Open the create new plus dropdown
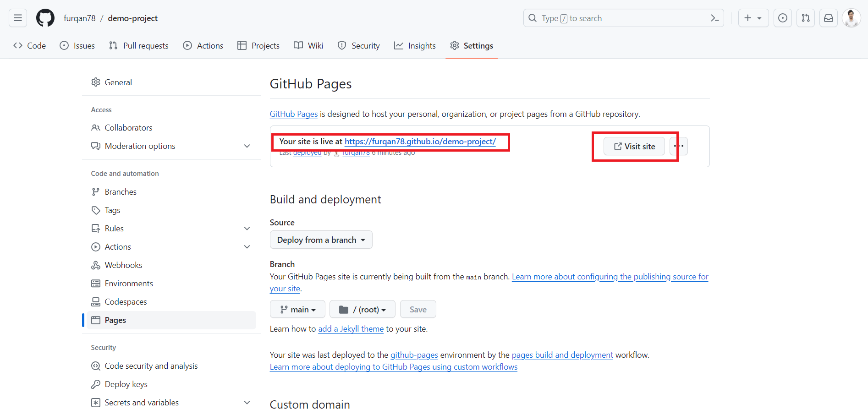868x415 pixels. click(x=753, y=18)
